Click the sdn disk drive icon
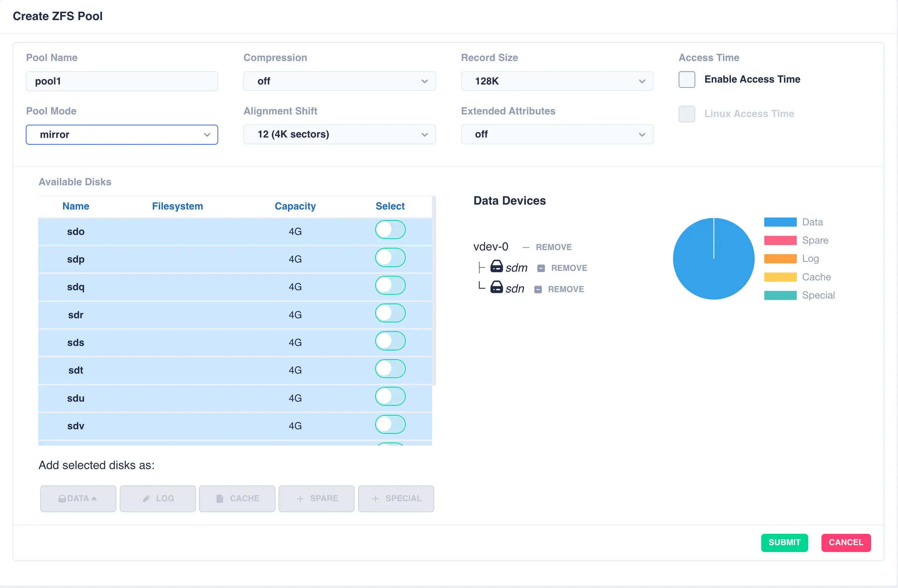 click(496, 288)
